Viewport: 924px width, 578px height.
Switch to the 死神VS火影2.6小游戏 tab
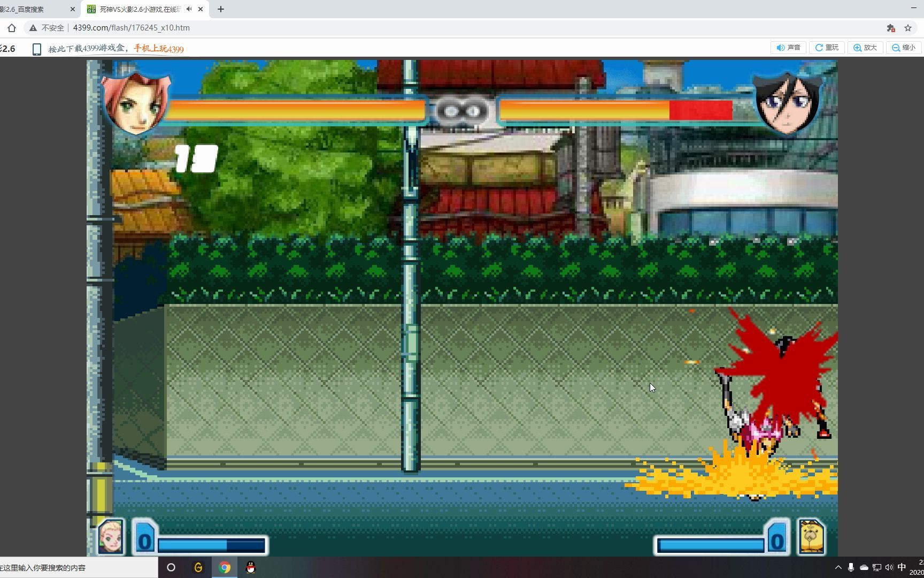pos(140,9)
